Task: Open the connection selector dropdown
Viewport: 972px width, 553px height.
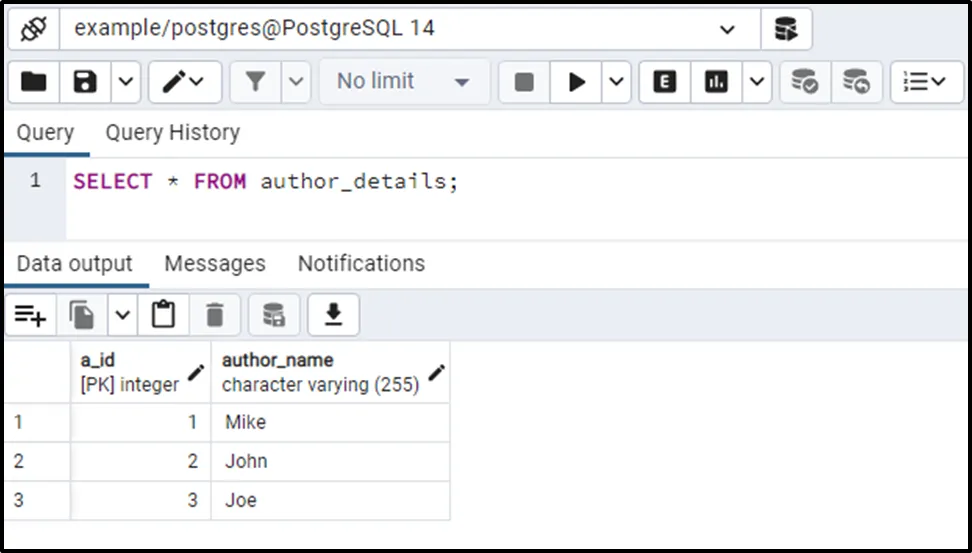Action: (x=726, y=29)
